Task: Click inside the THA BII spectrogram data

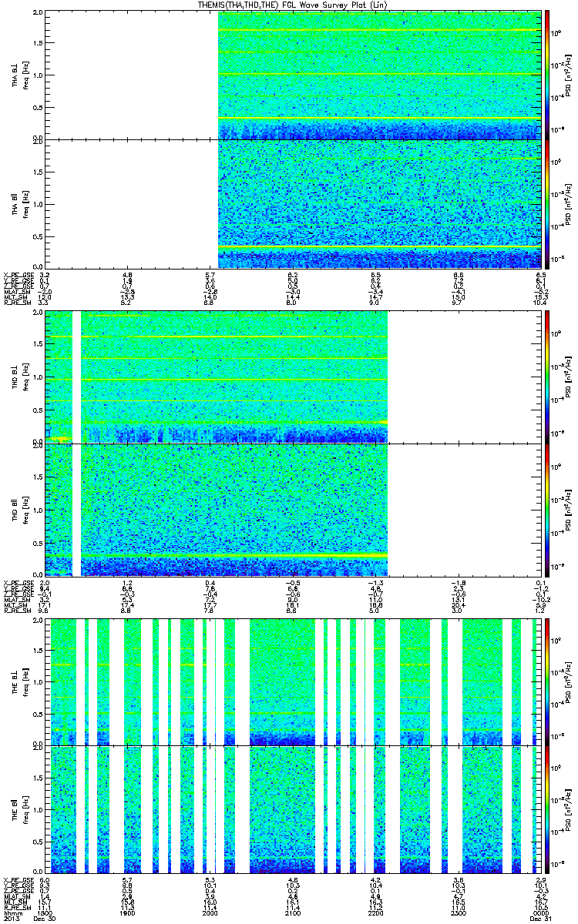Action: click(x=378, y=203)
